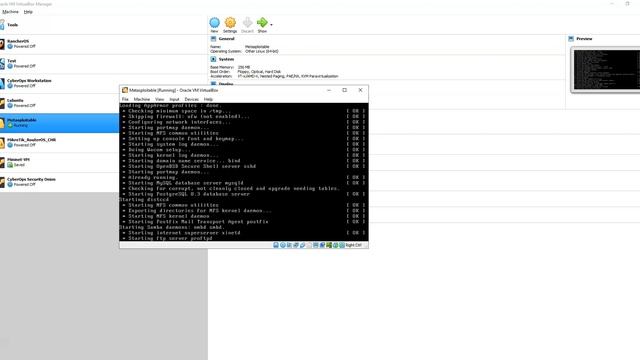Click the shared folders status bar icon
Screen dimensions: 640x360
click(309, 245)
